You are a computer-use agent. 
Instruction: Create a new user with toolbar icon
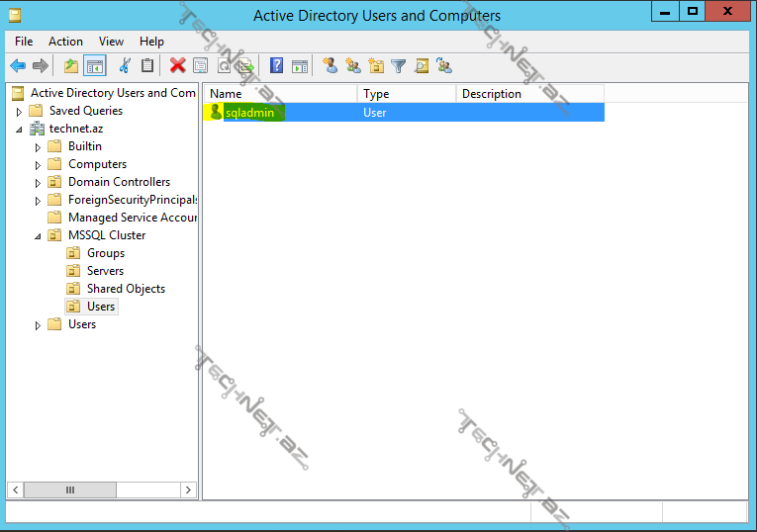coord(331,66)
